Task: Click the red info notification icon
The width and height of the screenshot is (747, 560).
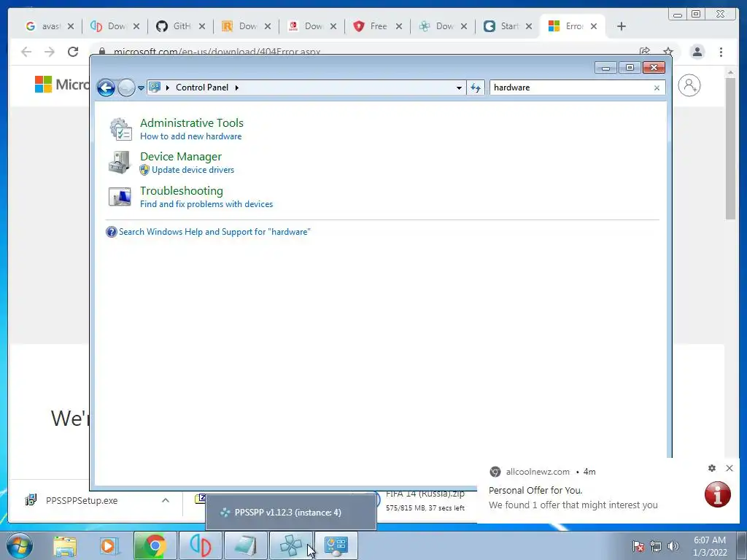Action: [718, 494]
